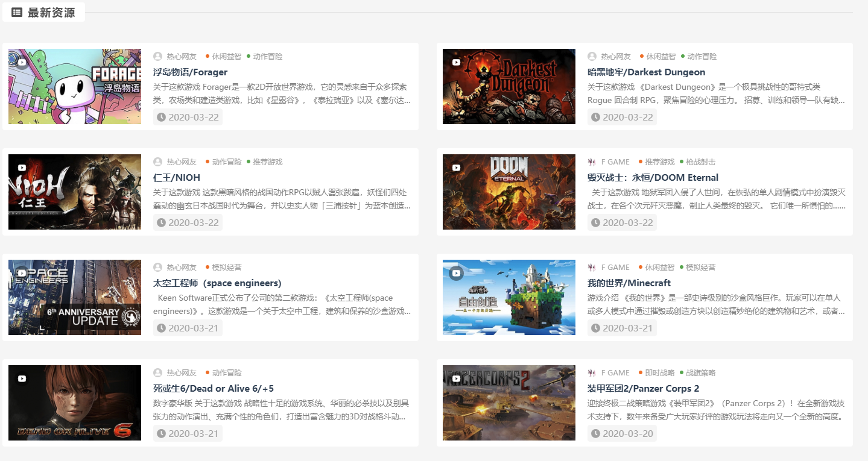This screenshot has height=461, width=868.
Task: Select the 战旗策略 tag
Action: click(x=701, y=373)
